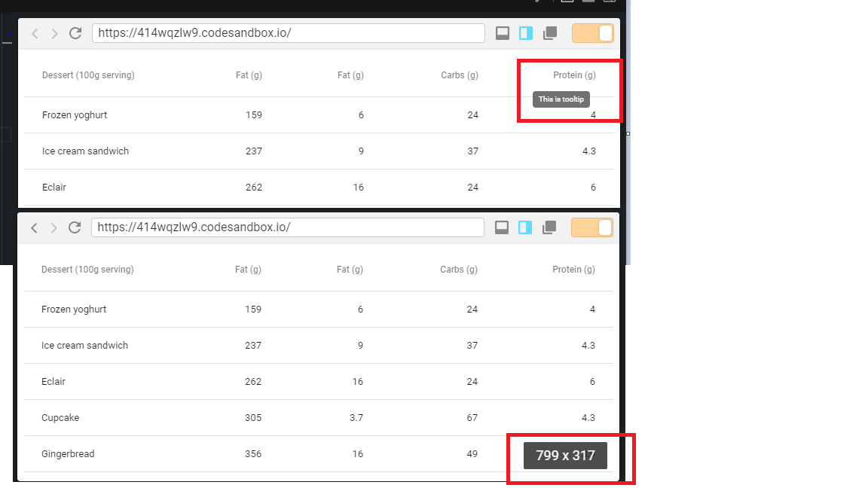Image resolution: width=868 pixels, height=488 pixels.
Task: Open bottom preview in a new window
Action: [549, 227]
